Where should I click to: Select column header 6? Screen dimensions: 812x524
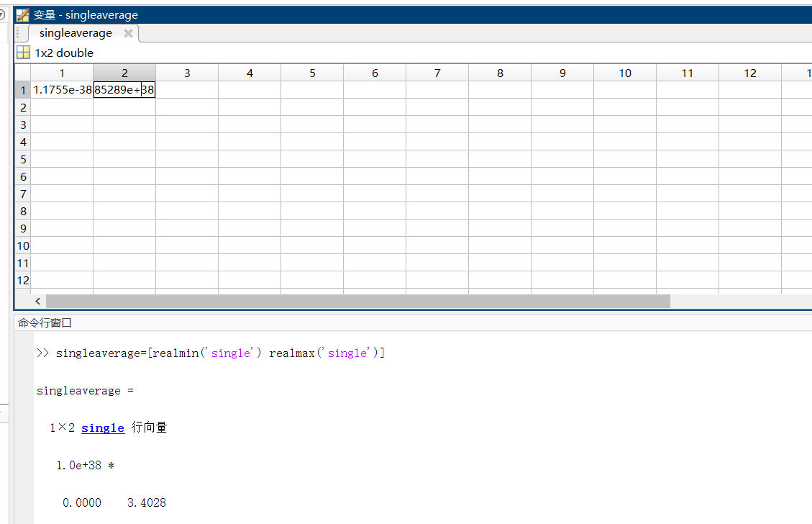tap(375, 73)
